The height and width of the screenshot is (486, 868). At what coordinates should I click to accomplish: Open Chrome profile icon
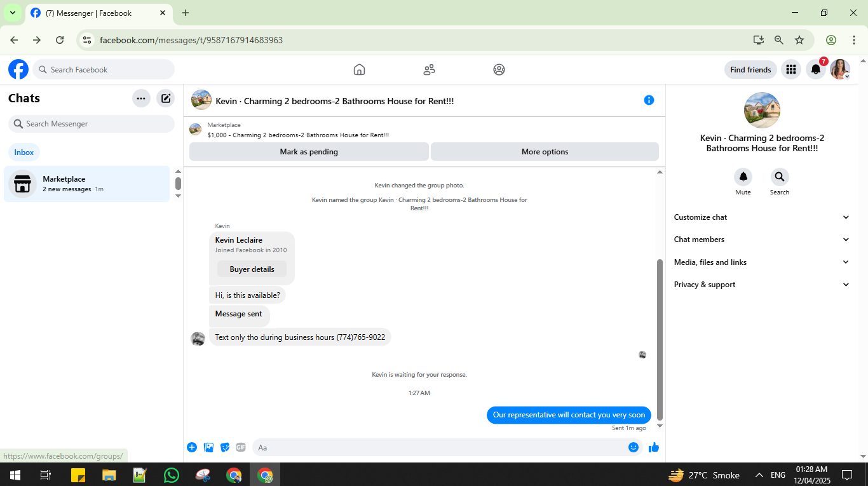coord(831,40)
